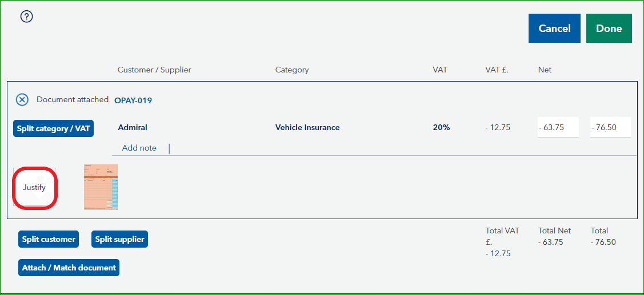Click the Justify icon
This screenshot has height=295, width=644.
[34, 187]
